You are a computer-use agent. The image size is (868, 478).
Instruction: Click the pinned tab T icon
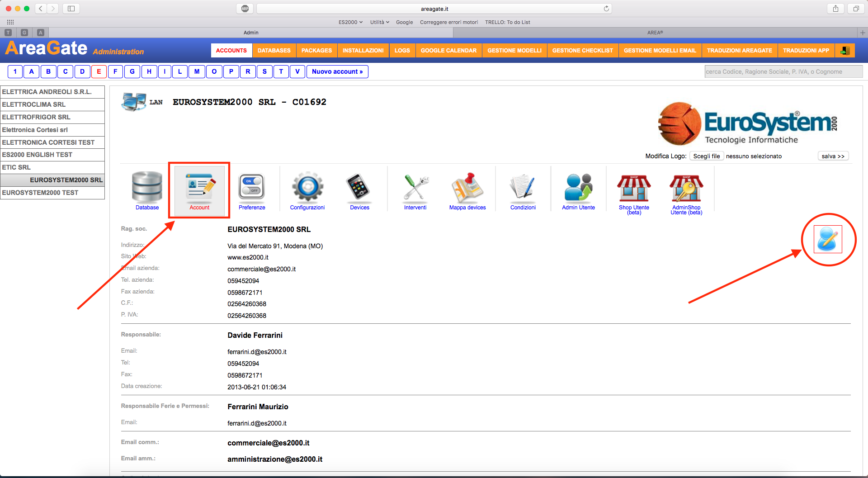(8, 33)
